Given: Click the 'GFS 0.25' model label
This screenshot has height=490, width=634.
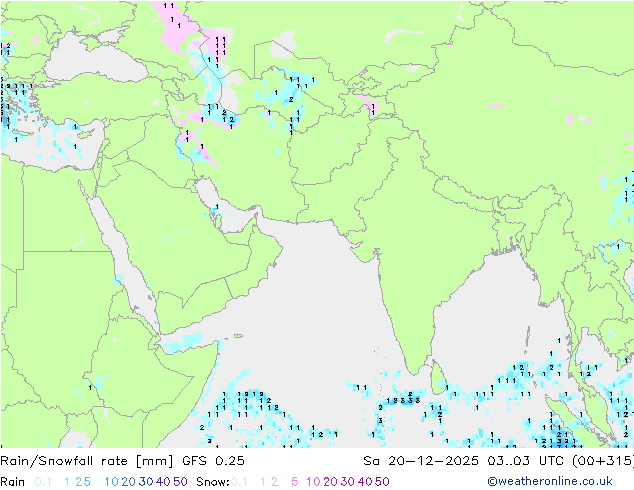Looking at the screenshot, I should [213, 461].
